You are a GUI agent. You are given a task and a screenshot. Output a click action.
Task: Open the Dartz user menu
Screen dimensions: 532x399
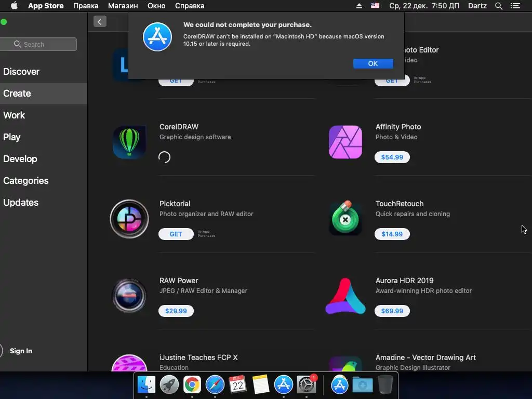[x=477, y=6]
